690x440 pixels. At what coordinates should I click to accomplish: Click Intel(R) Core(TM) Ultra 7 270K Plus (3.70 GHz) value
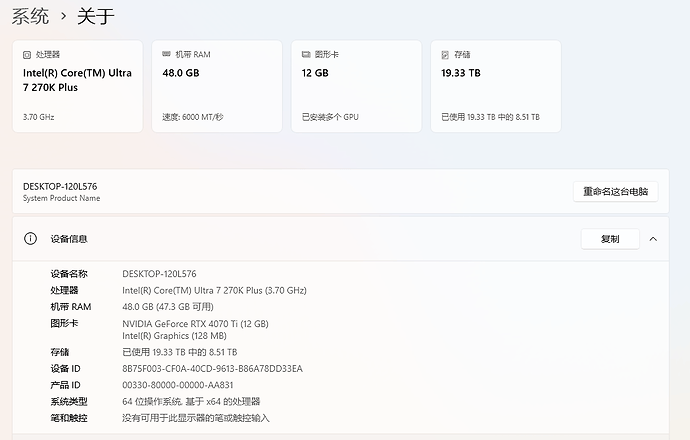pos(214,290)
